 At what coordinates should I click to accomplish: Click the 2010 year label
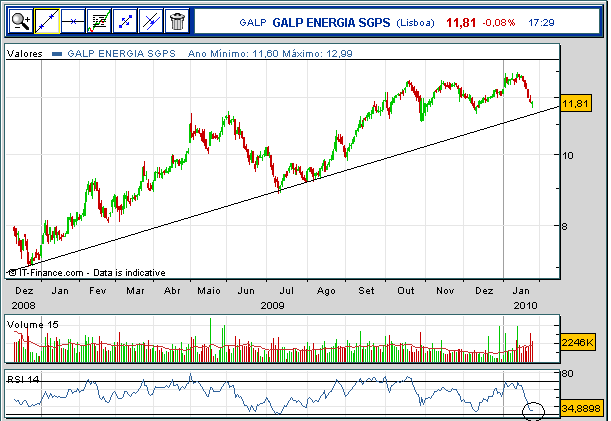tap(525, 306)
